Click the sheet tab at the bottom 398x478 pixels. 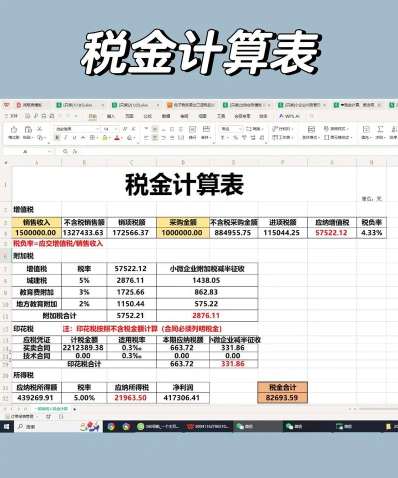click(51, 409)
